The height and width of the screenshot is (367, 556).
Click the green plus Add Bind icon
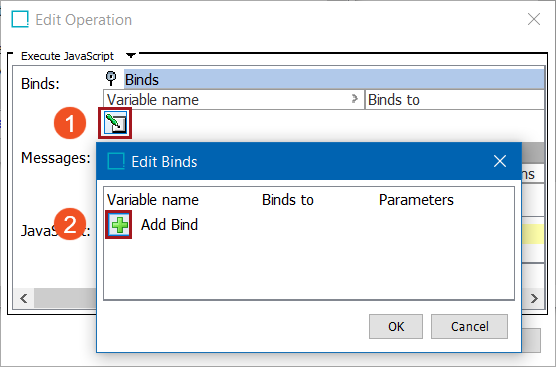pyautogui.click(x=119, y=224)
